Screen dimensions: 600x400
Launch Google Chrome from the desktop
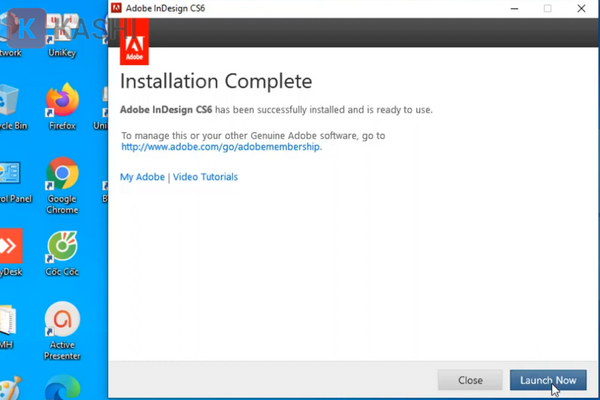pos(62,174)
